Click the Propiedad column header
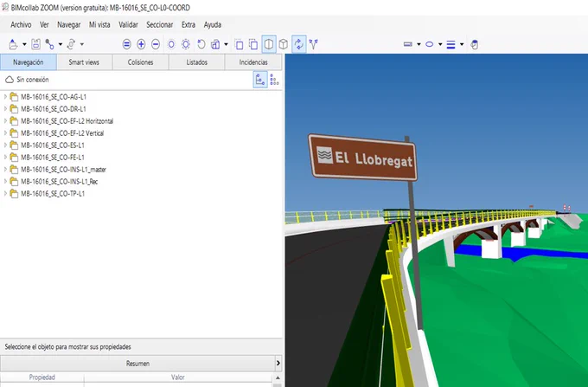588x387 pixels. (x=42, y=377)
